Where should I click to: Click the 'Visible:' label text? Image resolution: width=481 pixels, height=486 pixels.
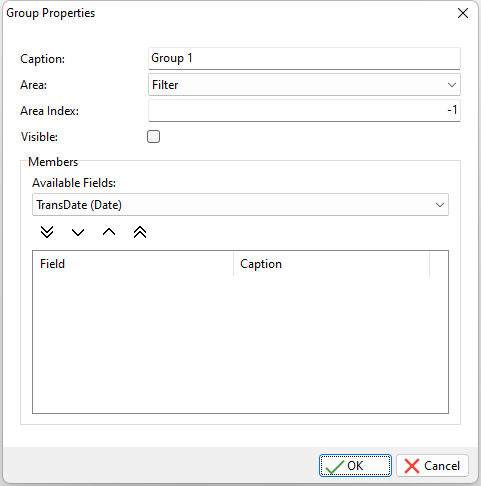coord(39,137)
